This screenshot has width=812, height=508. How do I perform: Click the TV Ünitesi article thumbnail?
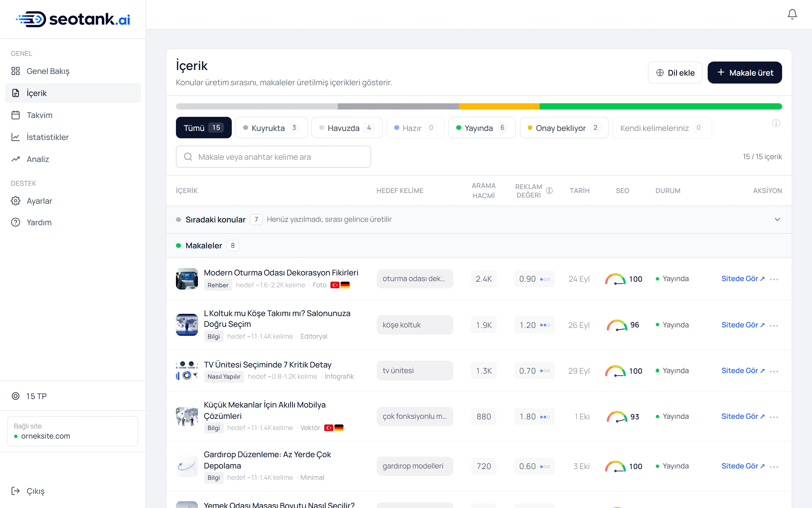tap(187, 371)
